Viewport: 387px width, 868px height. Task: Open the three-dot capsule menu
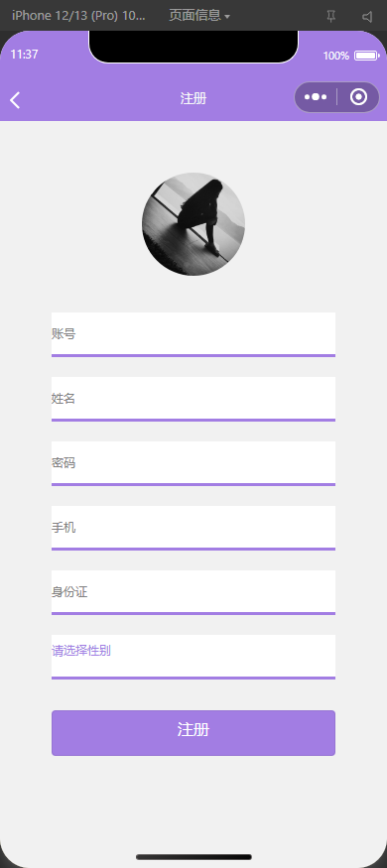tap(316, 97)
